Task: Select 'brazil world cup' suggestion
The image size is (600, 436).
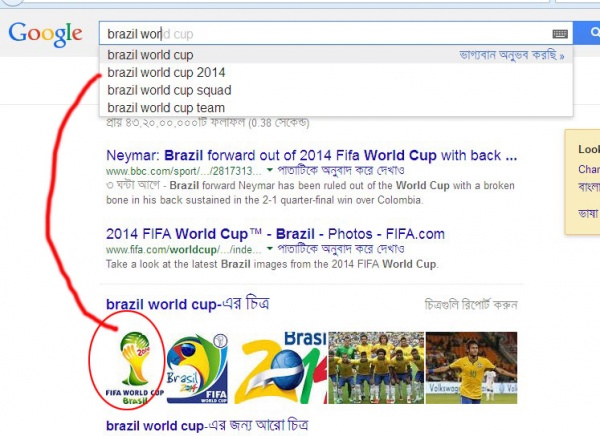Action: [150, 55]
